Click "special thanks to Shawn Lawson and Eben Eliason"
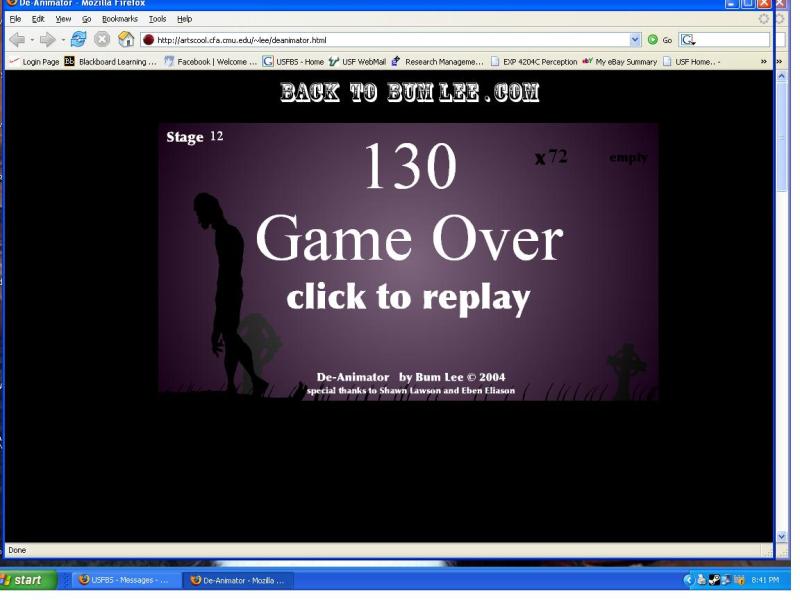The image size is (800, 600). pos(411,391)
